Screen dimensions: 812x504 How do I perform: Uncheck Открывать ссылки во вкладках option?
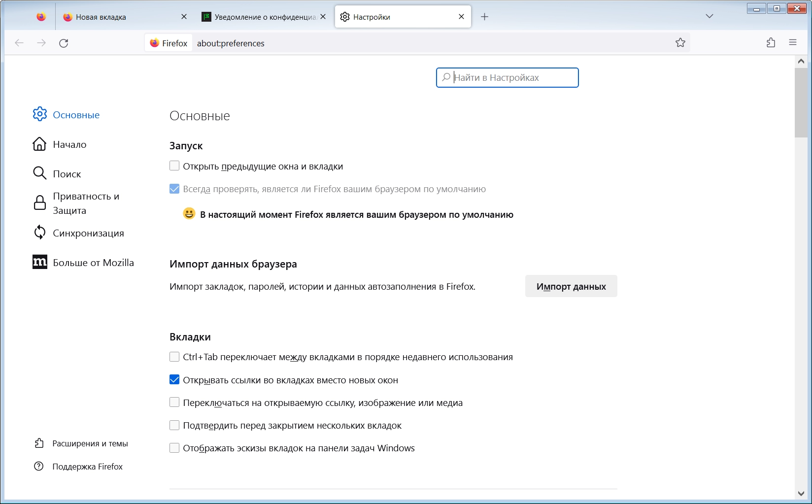174,380
